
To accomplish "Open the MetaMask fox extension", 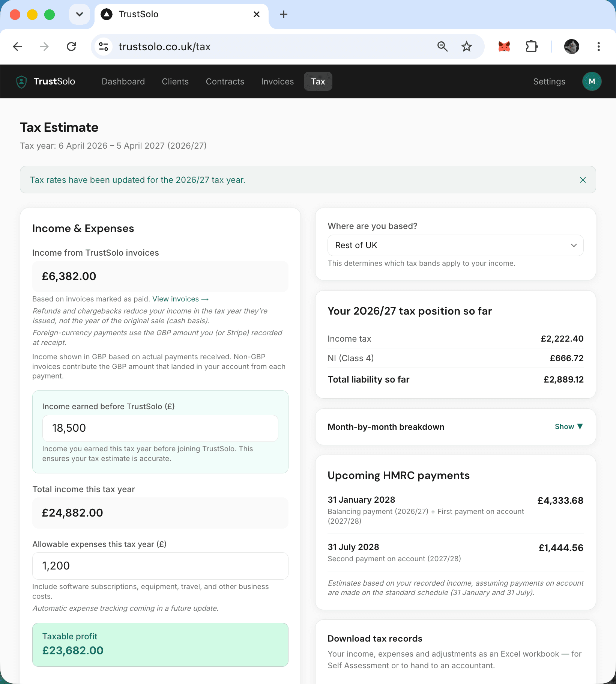I will tap(504, 47).
